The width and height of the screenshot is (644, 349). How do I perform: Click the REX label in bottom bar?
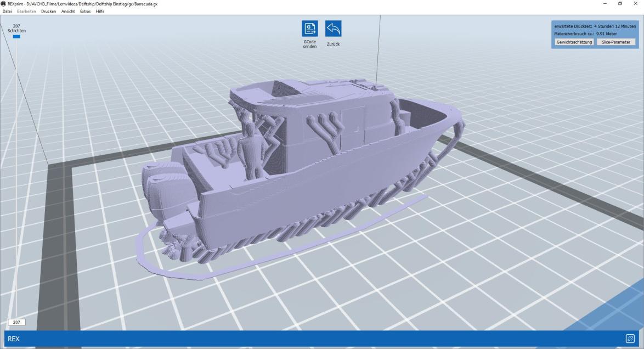click(x=14, y=339)
